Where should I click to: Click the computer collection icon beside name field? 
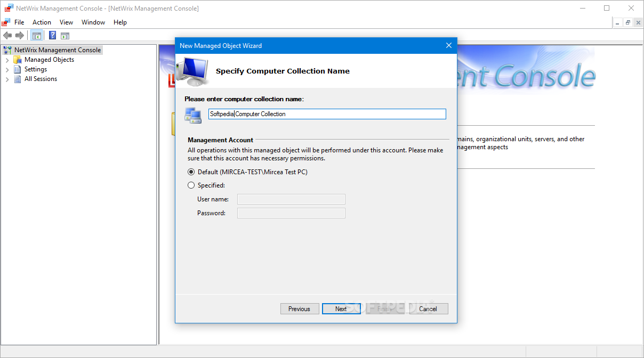(193, 115)
